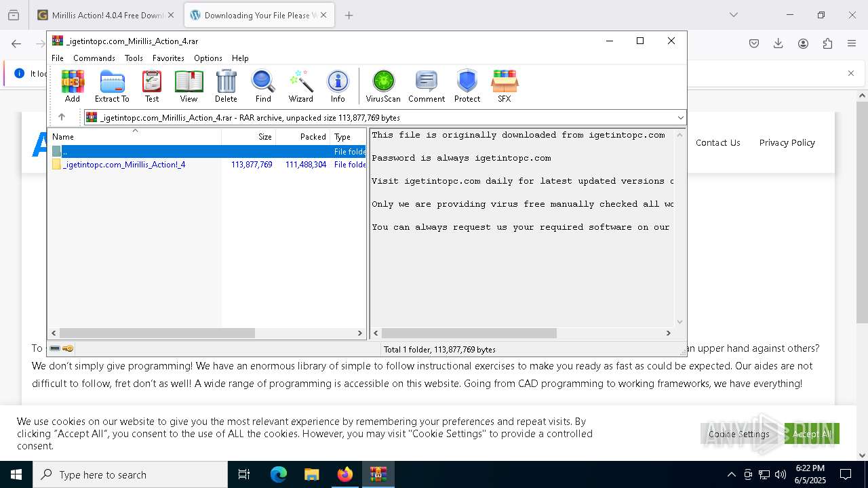This screenshot has height=488, width=868.
Task: Open the notification center icon
Action: click(846, 474)
